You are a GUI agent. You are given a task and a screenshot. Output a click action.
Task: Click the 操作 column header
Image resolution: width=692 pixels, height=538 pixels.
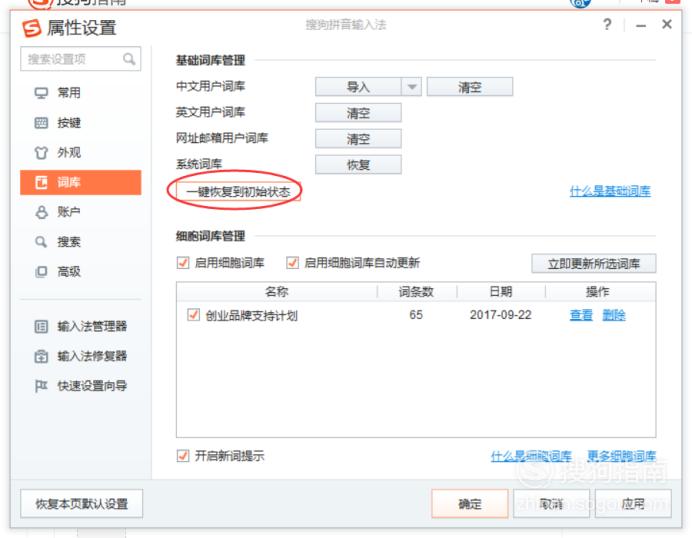tap(597, 292)
